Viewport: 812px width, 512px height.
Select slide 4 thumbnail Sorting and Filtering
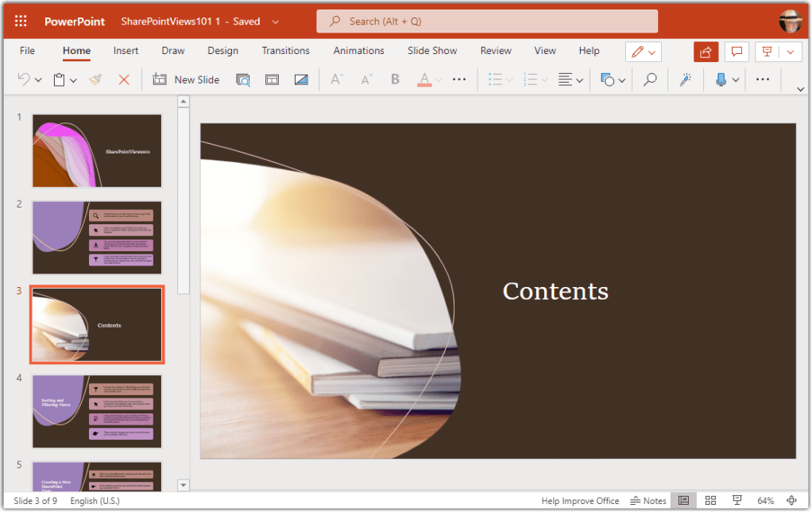(x=96, y=412)
